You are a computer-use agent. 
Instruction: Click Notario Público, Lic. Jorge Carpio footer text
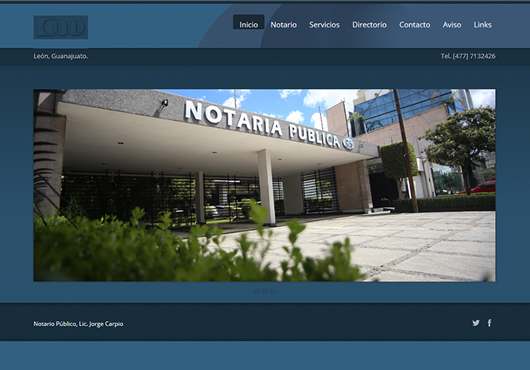[x=78, y=324]
